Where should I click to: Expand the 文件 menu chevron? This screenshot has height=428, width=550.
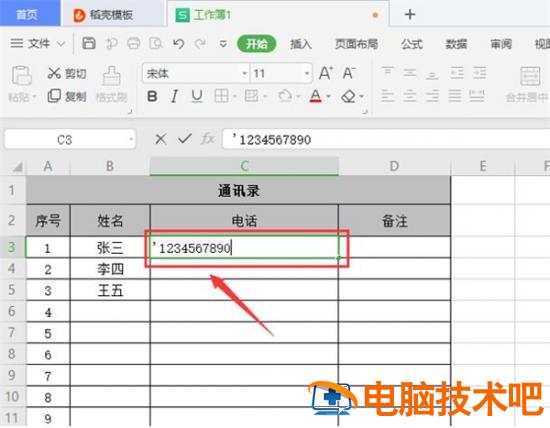61,44
